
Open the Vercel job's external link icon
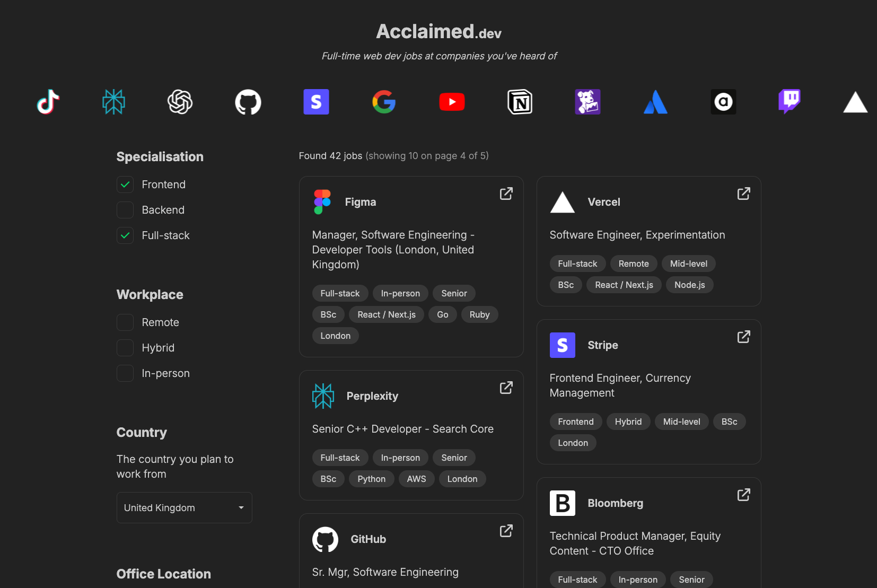(x=744, y=194)
